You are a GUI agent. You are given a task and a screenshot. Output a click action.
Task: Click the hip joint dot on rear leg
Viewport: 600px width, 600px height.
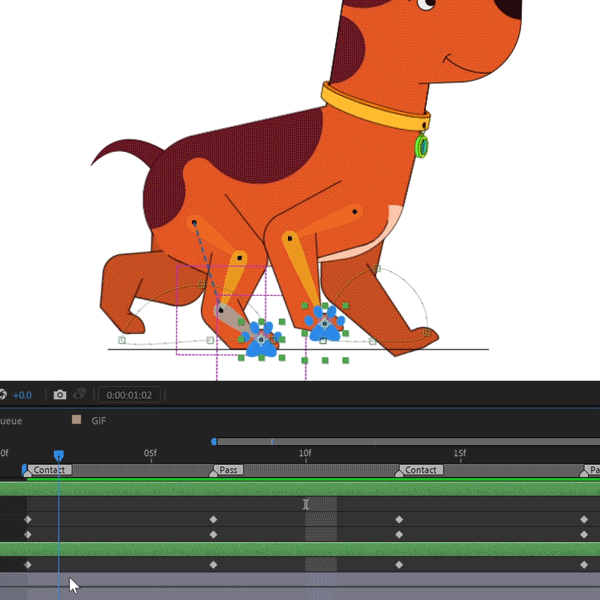point(194,223)
